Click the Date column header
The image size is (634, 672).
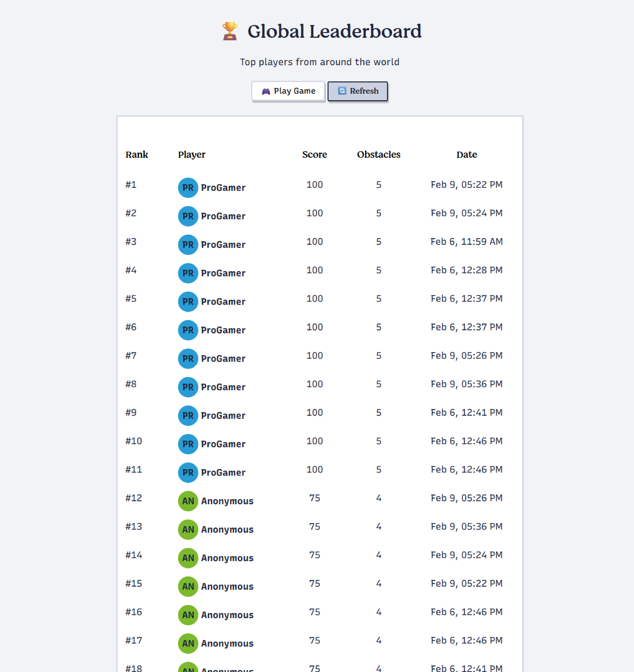(x=467, y=154)
